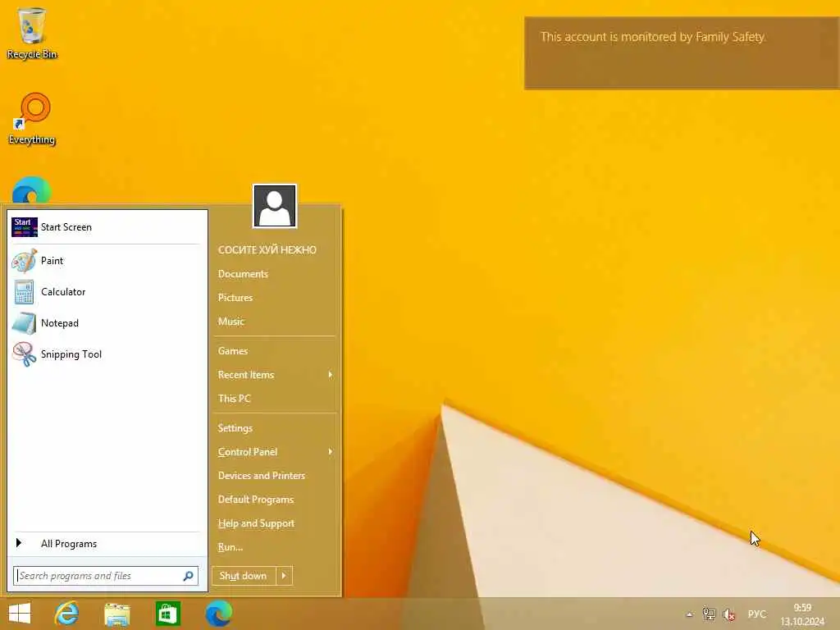Open the Run... dialog entry
Viewport: 840px width, 630px height.
[x=231, y=547]
